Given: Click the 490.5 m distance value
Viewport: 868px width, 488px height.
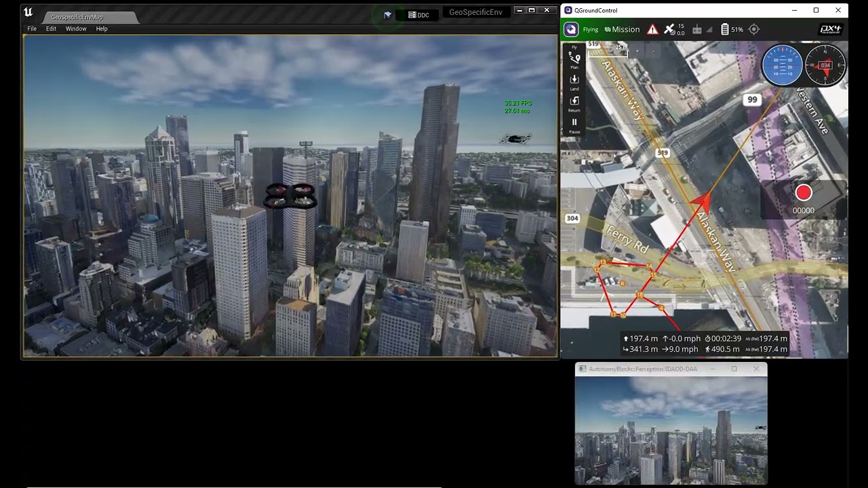Looking at the screenshot, I should [x=722, y=349].
